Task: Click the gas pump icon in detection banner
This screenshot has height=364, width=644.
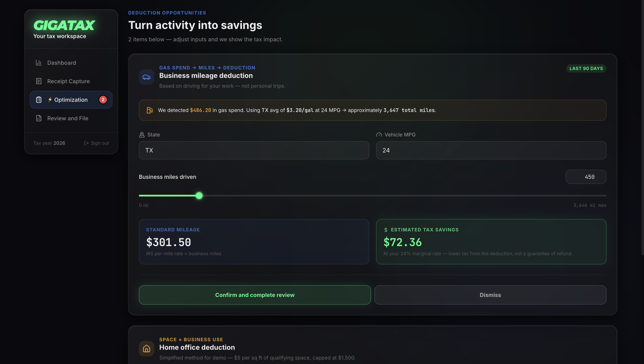Action: tap(149, 110)
